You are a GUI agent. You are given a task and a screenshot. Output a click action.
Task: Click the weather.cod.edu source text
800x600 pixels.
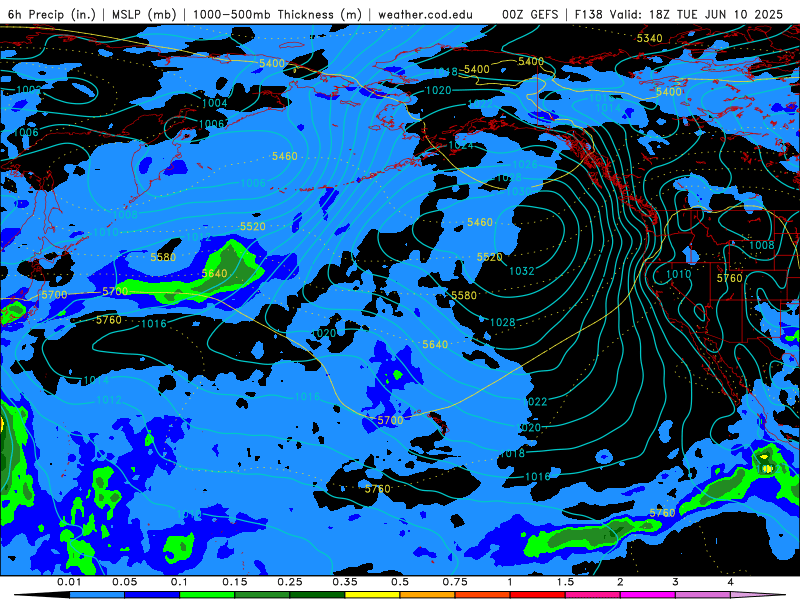[x=425, y=14]
